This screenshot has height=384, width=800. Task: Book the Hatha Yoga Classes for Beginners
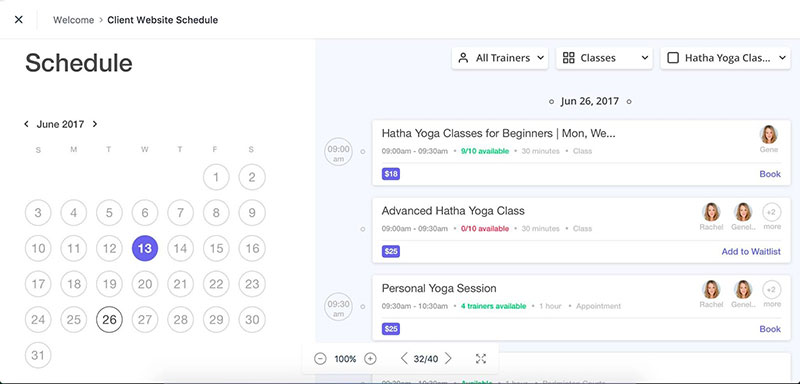[x=770, y=174]
